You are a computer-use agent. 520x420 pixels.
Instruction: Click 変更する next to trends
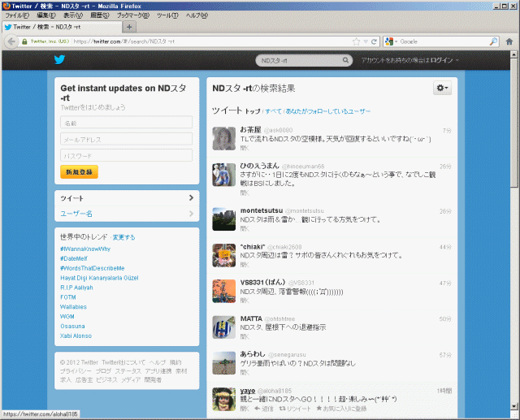pyautogui.click(x=123, y=237)
